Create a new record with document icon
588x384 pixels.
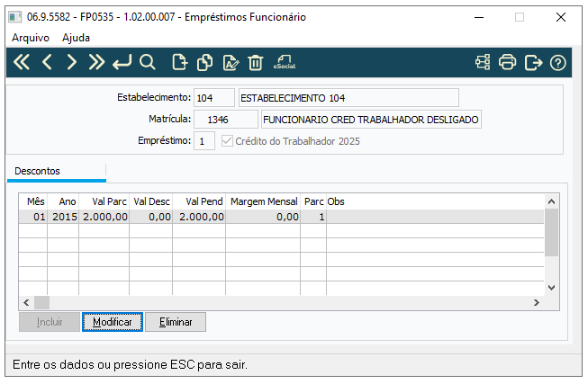pyautogui.click(x=179, y=62)
